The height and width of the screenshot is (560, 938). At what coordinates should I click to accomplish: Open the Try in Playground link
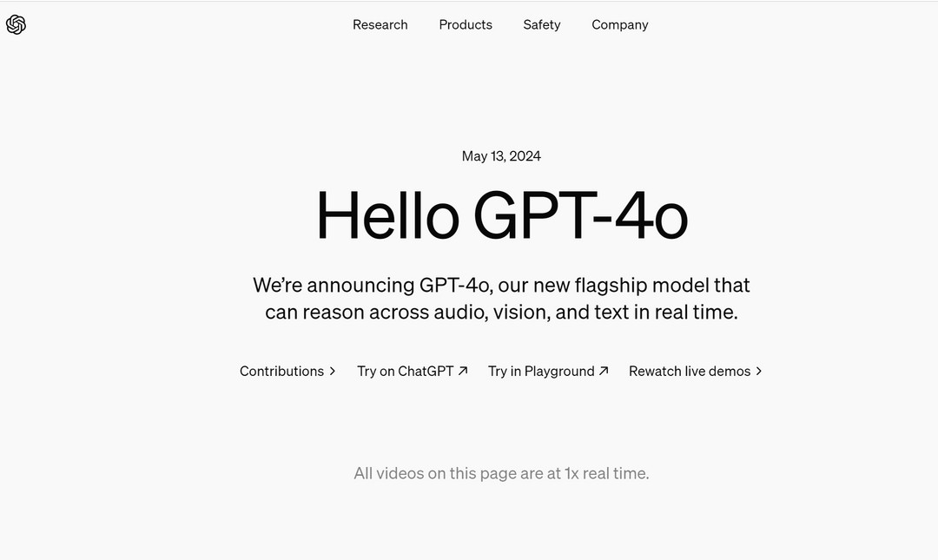coord(548,371)
